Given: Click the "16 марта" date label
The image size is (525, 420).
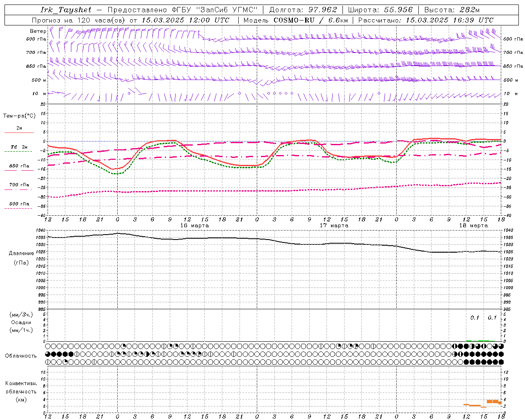Looking at the screenshot, I should tap(194, 226).
